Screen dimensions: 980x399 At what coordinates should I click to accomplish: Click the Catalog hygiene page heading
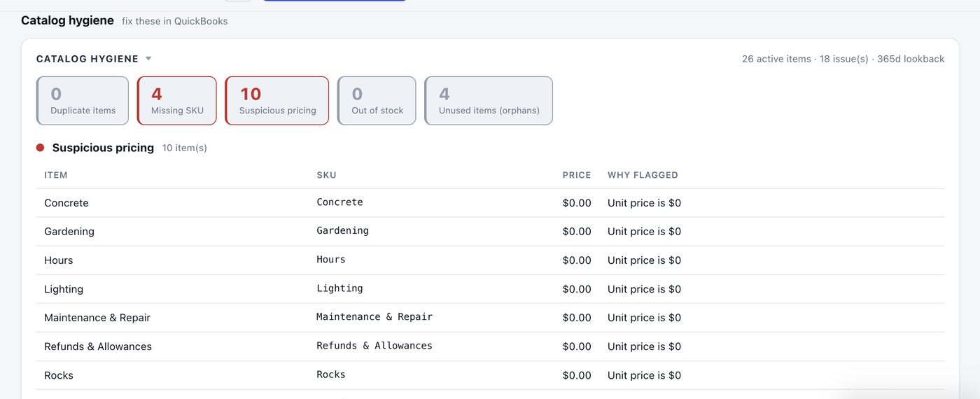67,20
